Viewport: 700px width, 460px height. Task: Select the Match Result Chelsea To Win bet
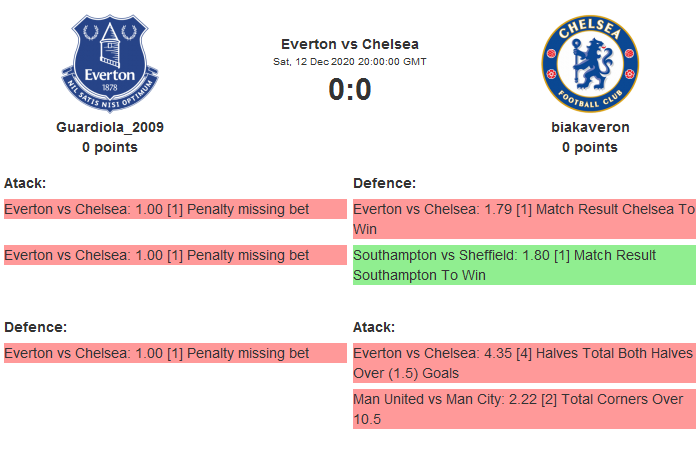tap(524, 219)
